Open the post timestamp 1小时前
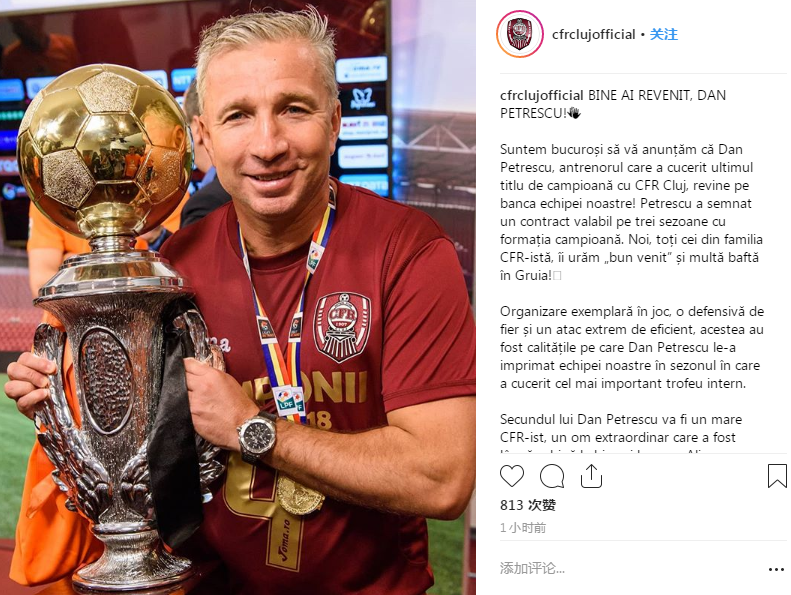 coord(523,528)
